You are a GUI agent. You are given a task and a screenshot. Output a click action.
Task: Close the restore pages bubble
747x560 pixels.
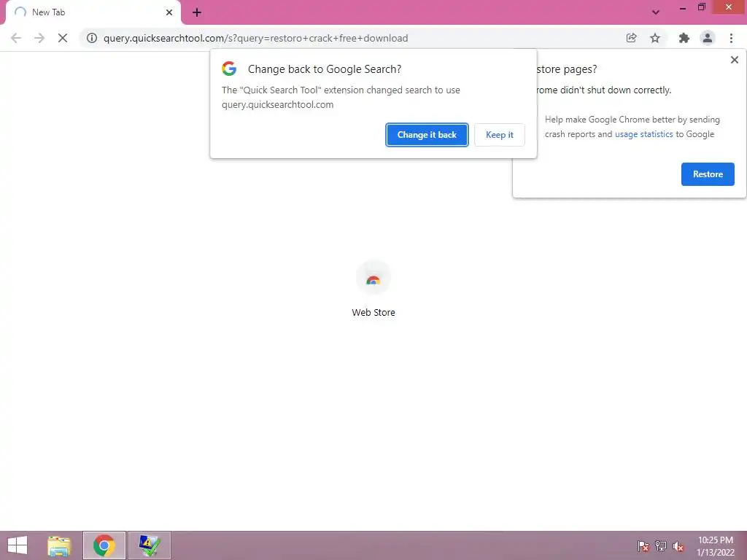coord(734,60)
